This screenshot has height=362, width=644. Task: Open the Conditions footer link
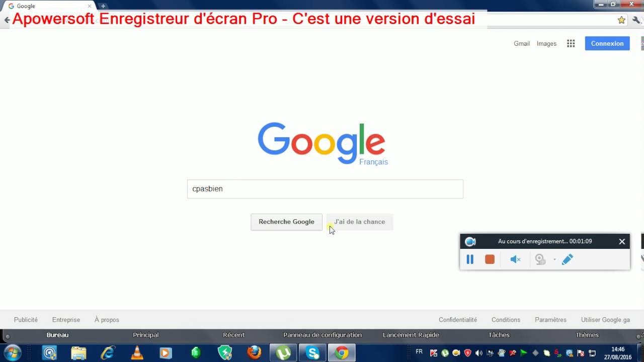click(x=506, y=320)
